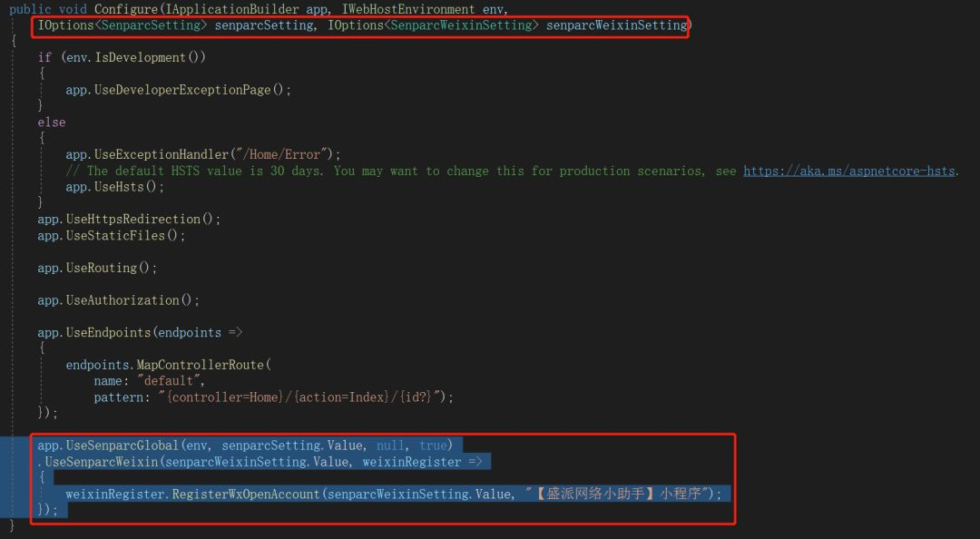
Task: Click RegisterWxOpenAccount method name
Action: 246,494
